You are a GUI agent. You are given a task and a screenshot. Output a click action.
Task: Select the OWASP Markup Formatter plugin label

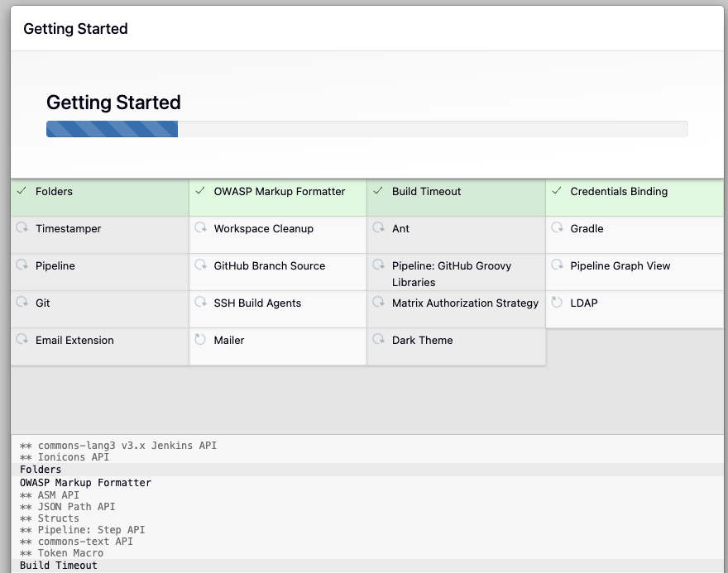pyautogui.click(x=279, y=191)
